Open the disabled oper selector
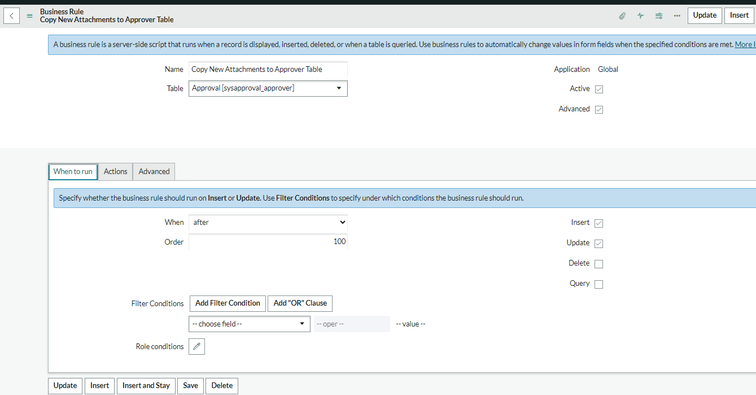Viewport: 756px width, 395px height. click(351, 324)
